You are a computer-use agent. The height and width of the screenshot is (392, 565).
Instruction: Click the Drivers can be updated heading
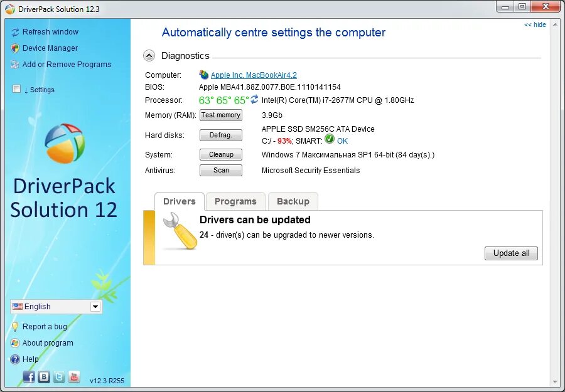point(255,220)
